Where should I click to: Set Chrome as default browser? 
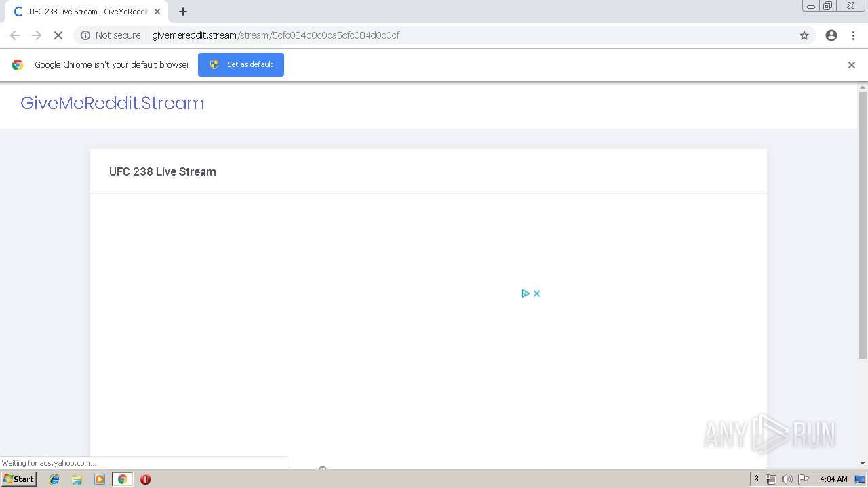[x=241, y=64]
